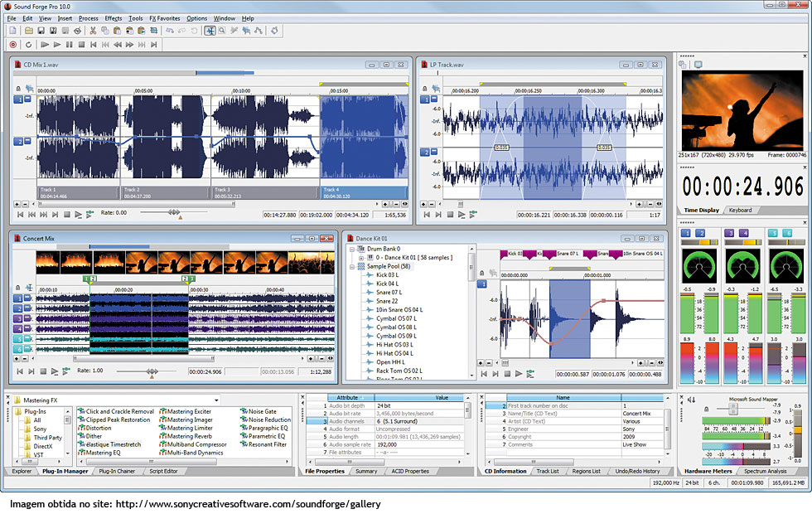812x514 pixels.
Task: Click the 00:14:27.880 selection start field
Action: [280, 215]
